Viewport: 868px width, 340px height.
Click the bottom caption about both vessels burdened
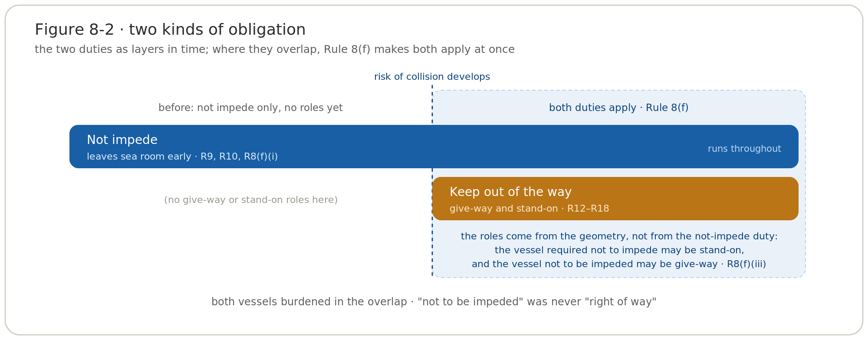coord(434,302)
